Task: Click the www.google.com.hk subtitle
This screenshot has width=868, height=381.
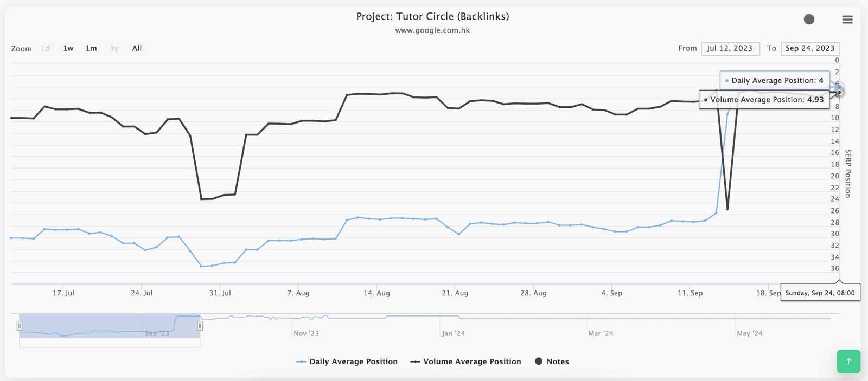Action: pos(432,30)
